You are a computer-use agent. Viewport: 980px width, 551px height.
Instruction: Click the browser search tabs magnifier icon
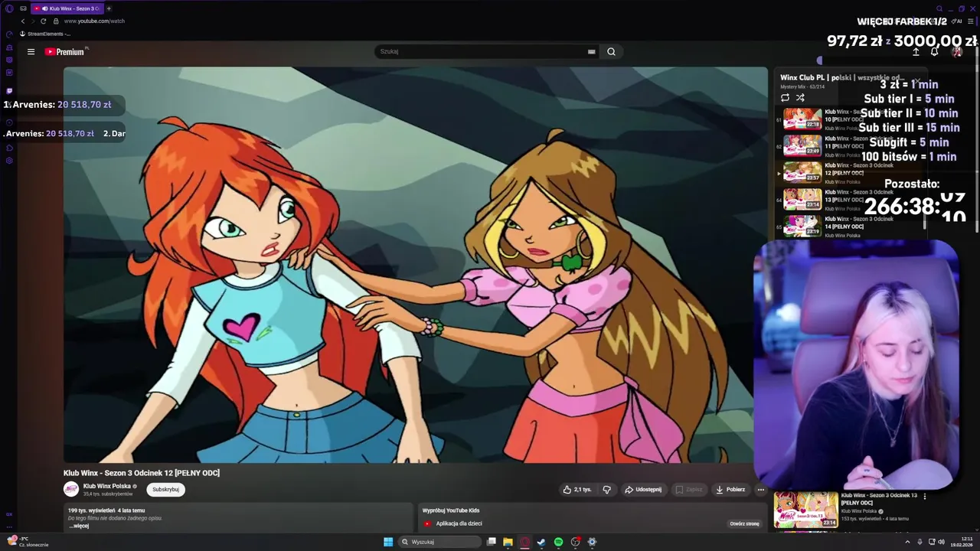click(x=940, y=8)
